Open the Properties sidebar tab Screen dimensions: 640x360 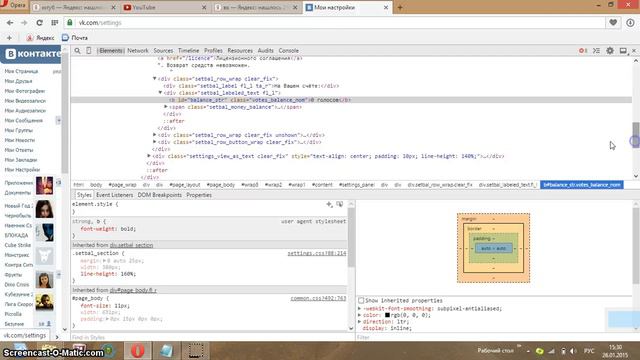click(x=199, y=195)
